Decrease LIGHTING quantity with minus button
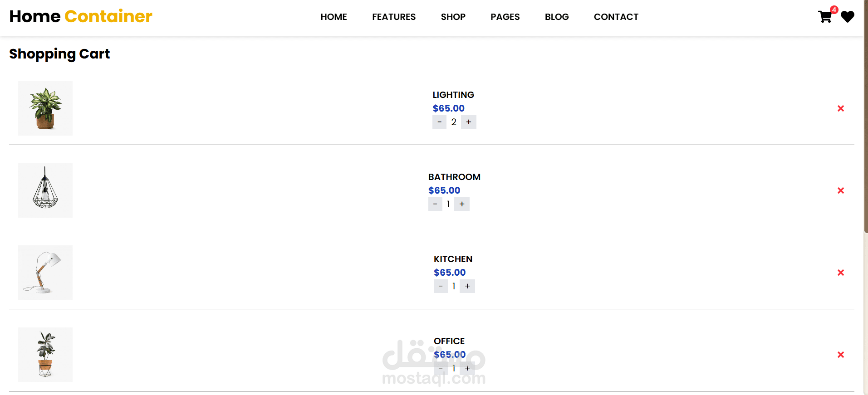 tap(439, 122)
